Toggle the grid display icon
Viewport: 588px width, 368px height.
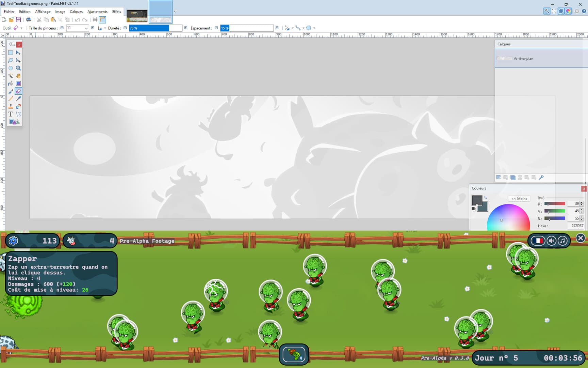pyautogui.click(x=95, y=19)
